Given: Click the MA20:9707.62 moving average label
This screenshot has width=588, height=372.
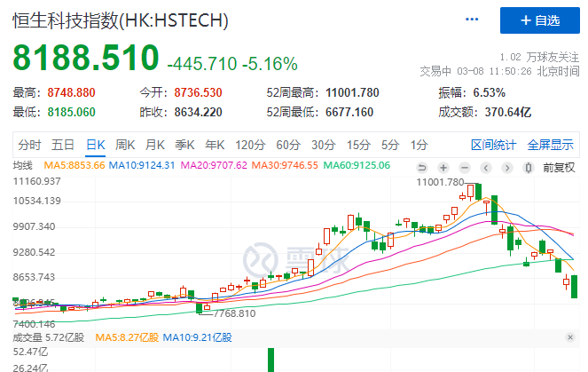Looking at the screenshot, I should (x=214, y=165).
